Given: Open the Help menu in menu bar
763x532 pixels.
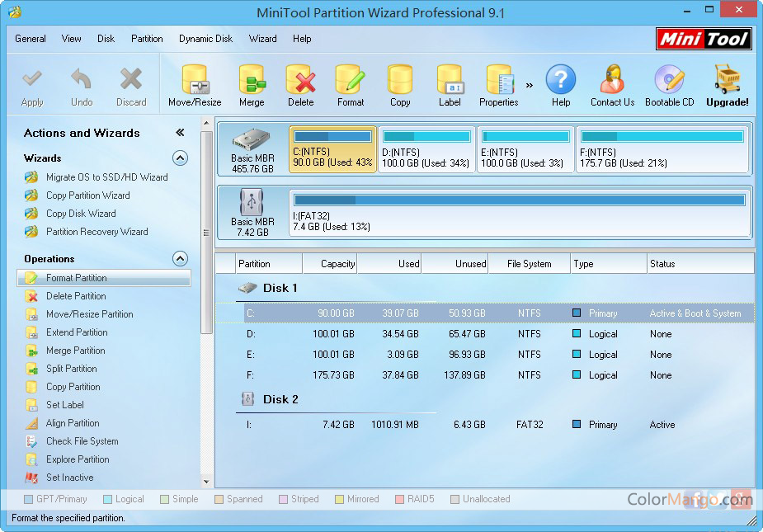Looking at the screenshot, I should coord(302,39).
